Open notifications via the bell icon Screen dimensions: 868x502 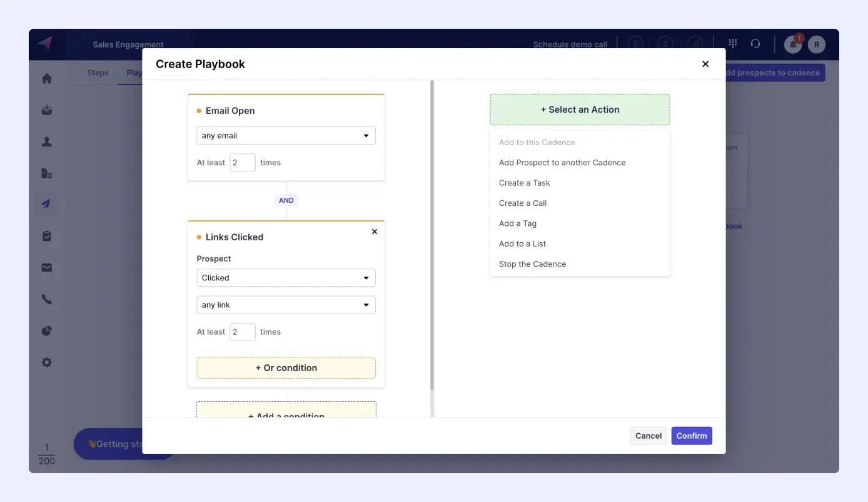[x=792, y=44]
